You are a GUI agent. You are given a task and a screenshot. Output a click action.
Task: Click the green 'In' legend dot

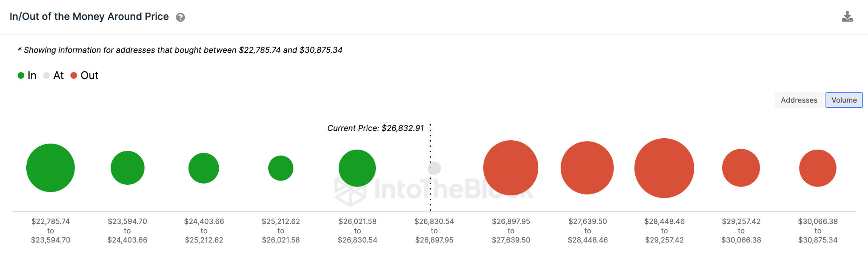point(20,75)
